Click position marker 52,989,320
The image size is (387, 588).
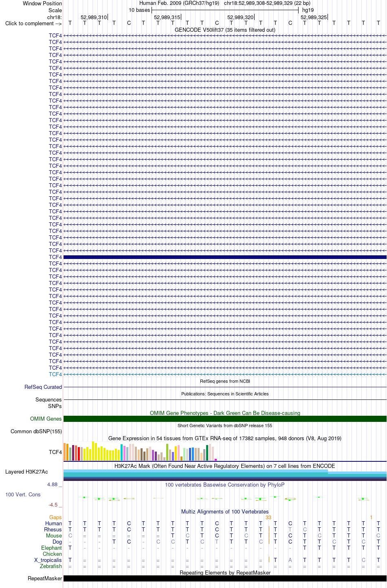pos(240,18)
